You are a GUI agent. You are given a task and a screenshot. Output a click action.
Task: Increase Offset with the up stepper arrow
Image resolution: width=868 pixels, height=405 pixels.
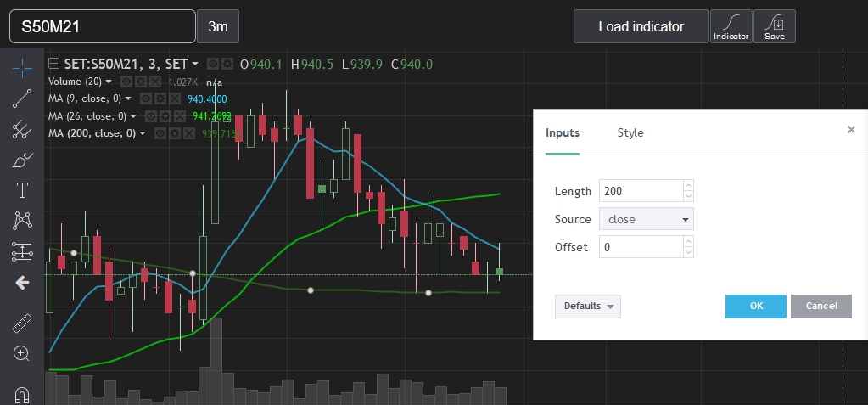688,242
